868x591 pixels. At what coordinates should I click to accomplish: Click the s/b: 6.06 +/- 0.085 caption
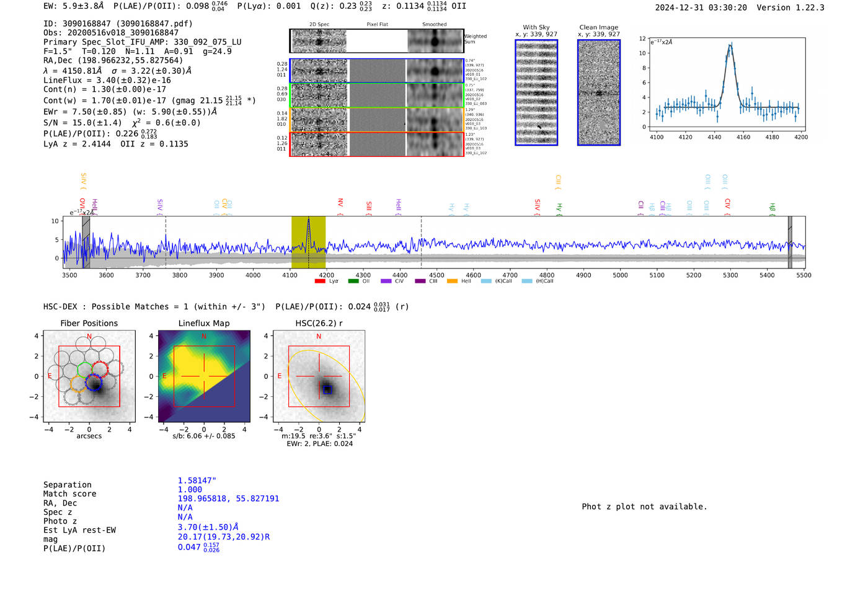click(x=204, y=436)
